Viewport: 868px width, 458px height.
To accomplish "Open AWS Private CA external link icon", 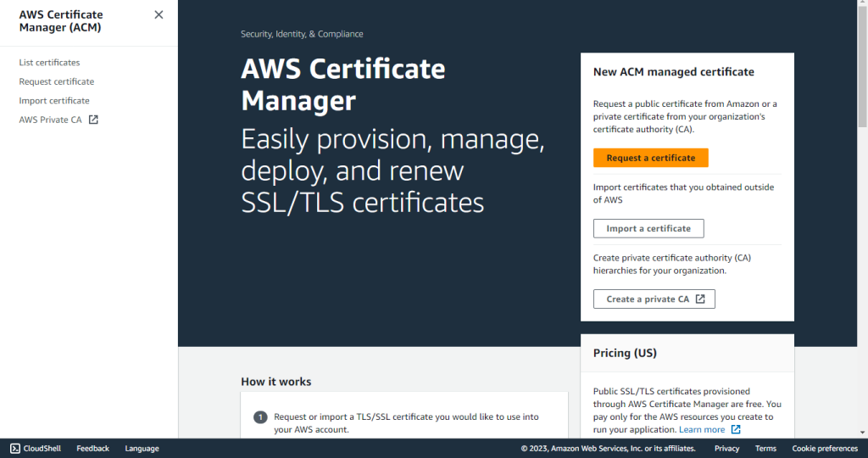I will click(x=93, y=120).
